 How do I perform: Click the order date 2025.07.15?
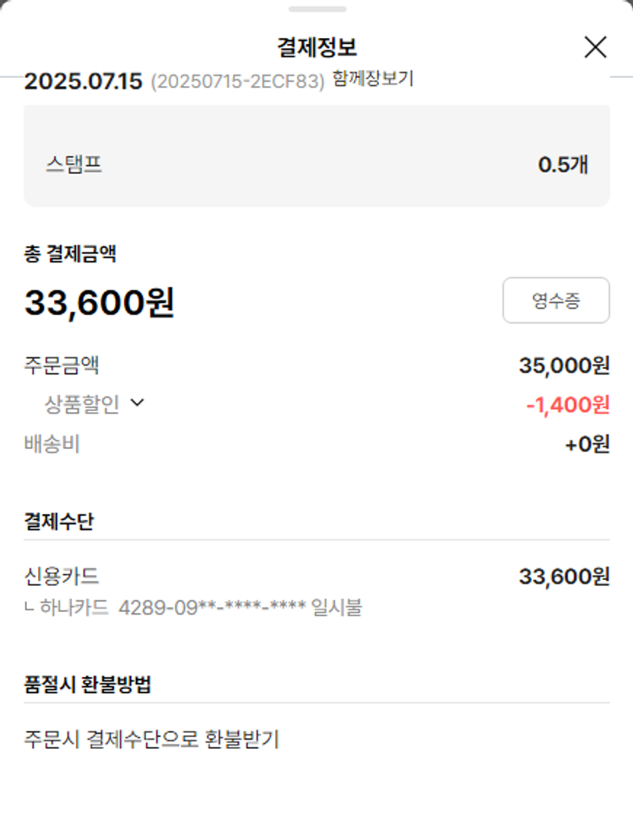(83, 83)
